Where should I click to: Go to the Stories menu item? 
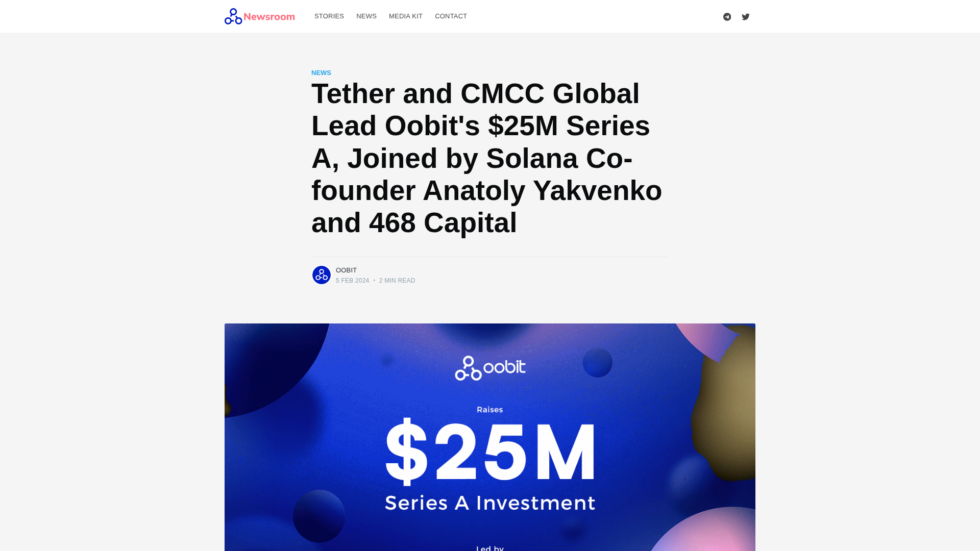(x=329, y=16)
